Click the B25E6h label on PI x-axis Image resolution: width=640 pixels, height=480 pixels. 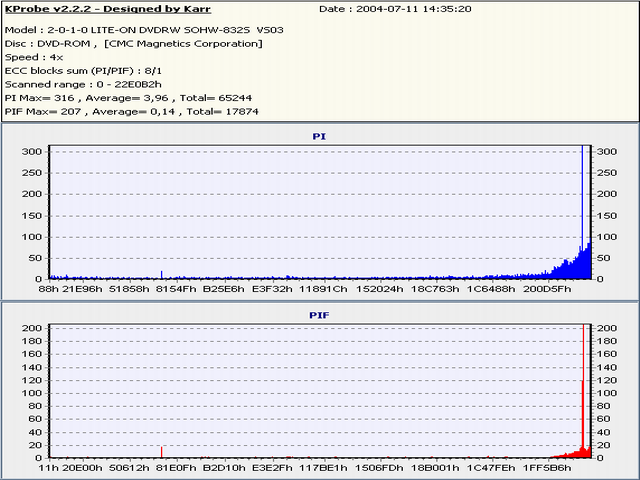(223, 289)
